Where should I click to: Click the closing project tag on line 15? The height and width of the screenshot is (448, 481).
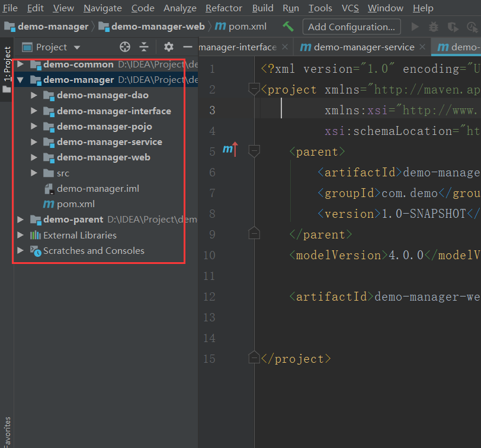[x=296, y=359]
